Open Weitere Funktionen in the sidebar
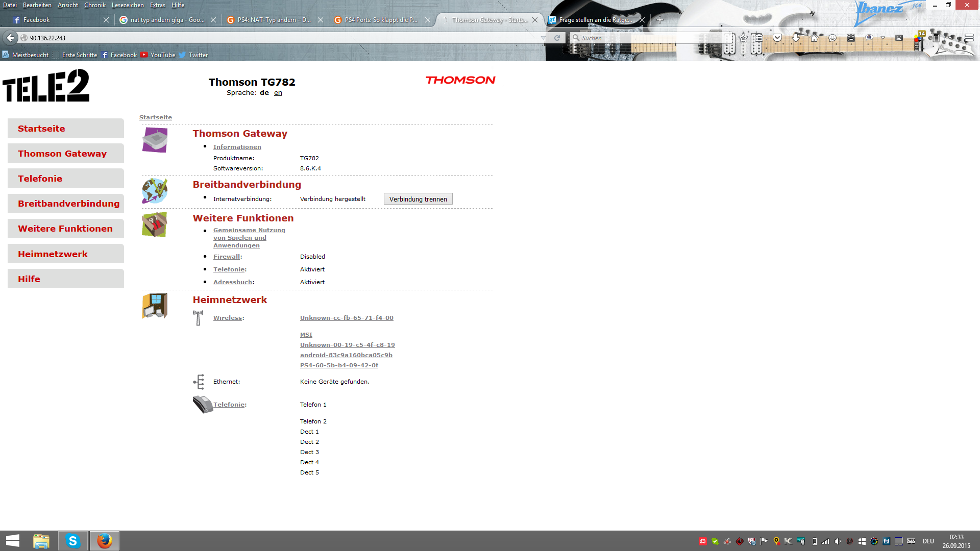Image resolution: width=980 pixels, height=551 pixels. (x=66, y=229)
